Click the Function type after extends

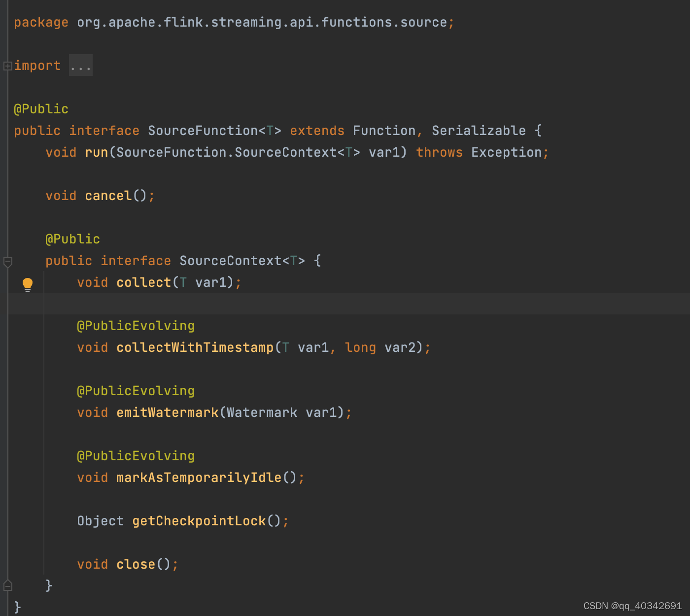[384, 131]
